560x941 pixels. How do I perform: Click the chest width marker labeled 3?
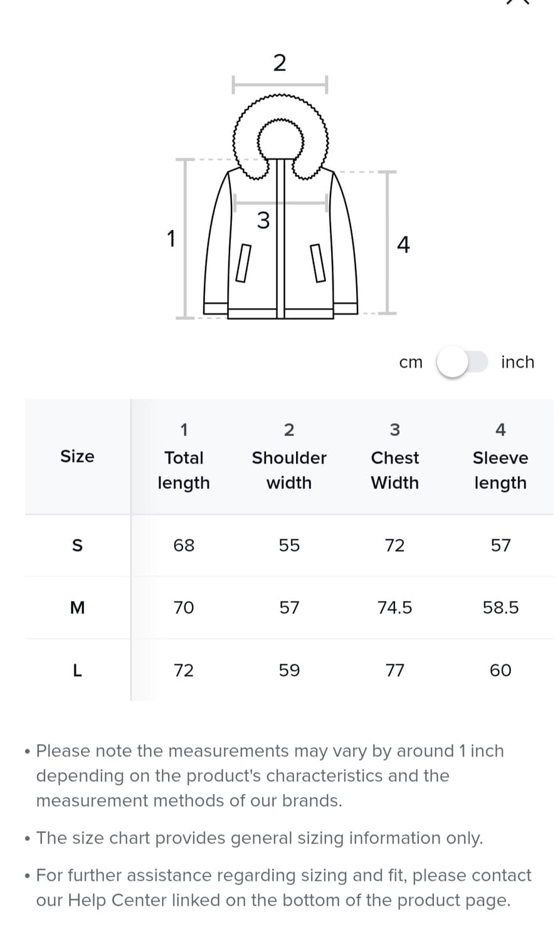pos(264,220)
